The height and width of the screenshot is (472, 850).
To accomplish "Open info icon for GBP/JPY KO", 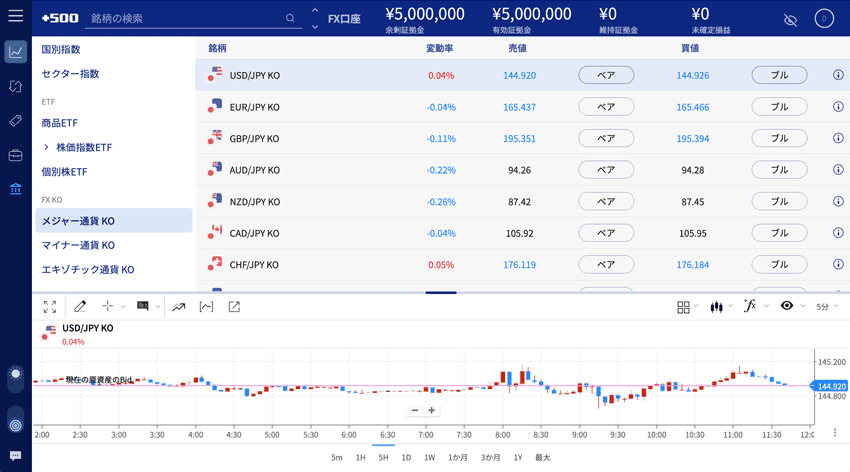I will point(838,138).
